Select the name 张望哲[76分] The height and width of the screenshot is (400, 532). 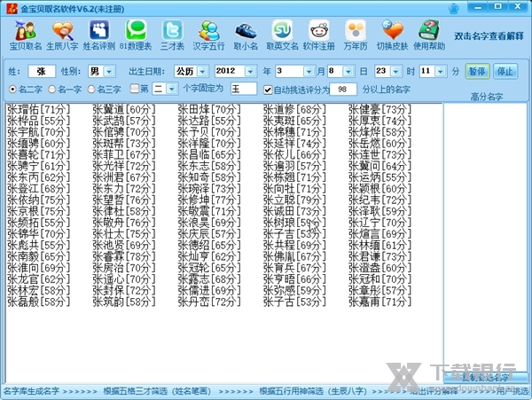point(123,200)
